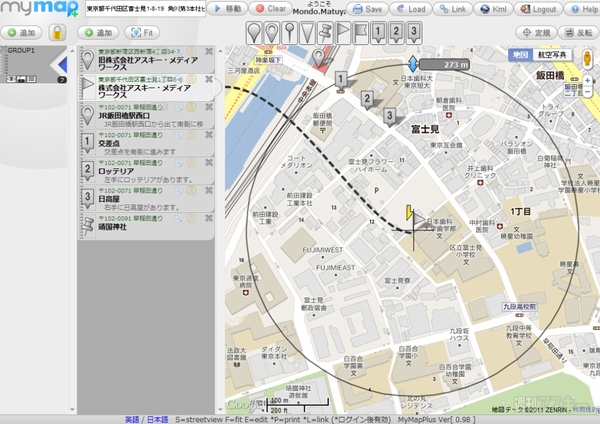Screen dimensions: 600x424
Task: Click the map zoom in plus button
Action: pos(587,81)
